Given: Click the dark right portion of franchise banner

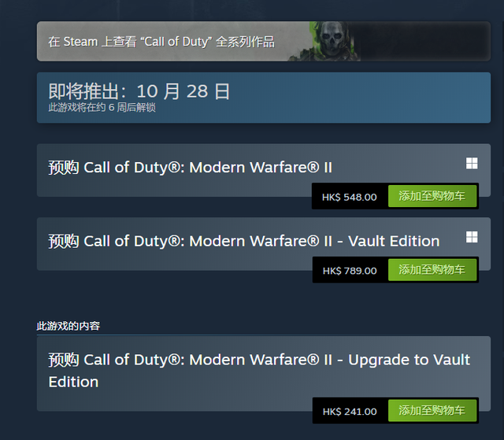Looking at the screenshot, I should click(x=424, y=41).
